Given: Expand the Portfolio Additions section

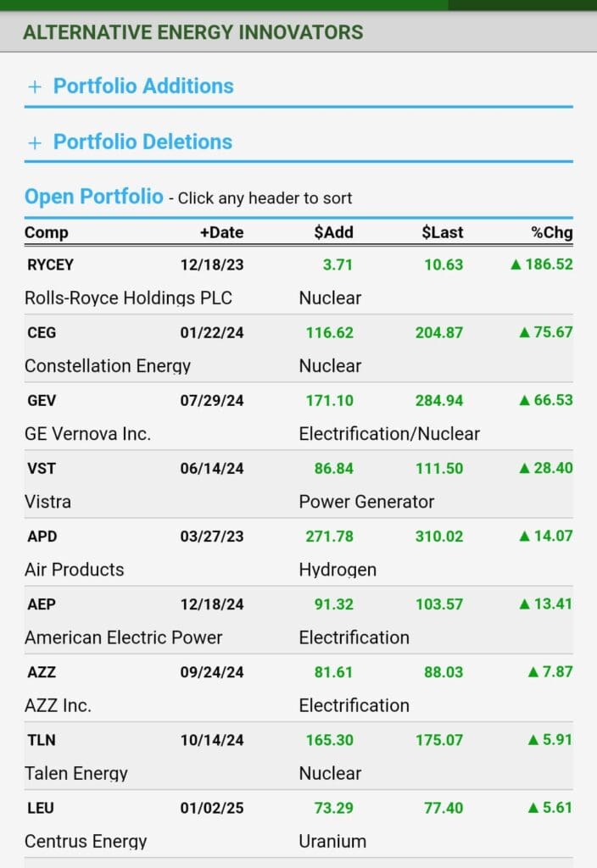Looking at the screenshot, I should [143, 86].
